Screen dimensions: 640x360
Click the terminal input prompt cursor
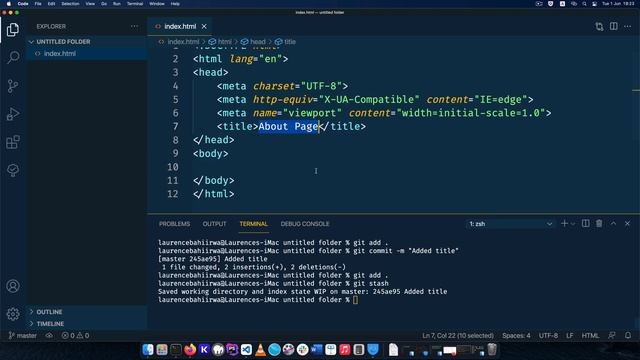click(356, 300)
